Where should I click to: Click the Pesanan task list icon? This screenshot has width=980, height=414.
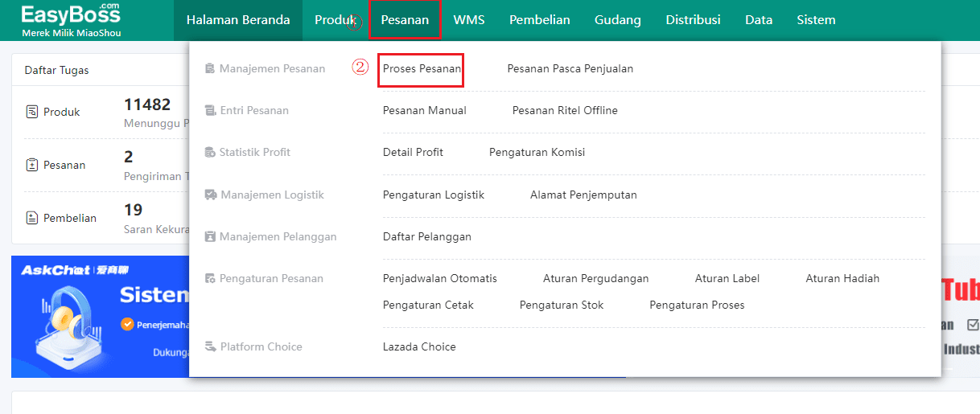(32, 165)
